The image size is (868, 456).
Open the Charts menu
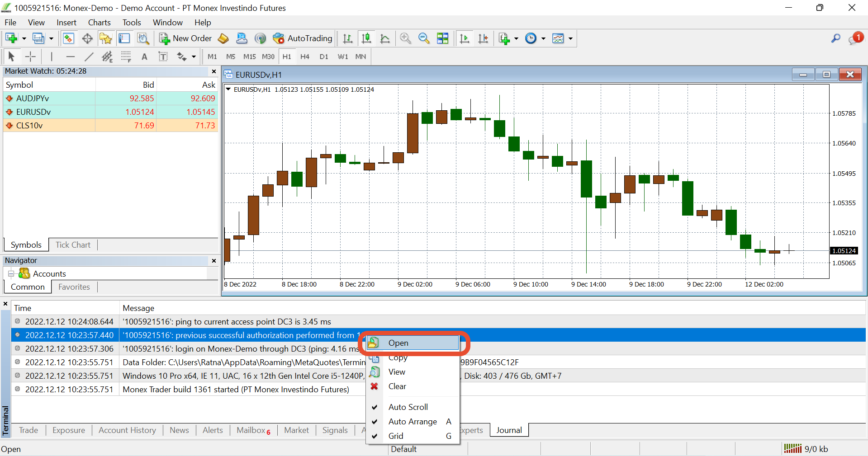[99, 23]
